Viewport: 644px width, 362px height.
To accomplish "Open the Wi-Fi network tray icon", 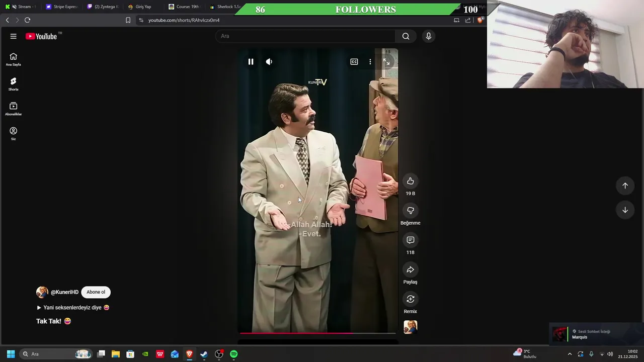I will click(x=602, y=354).
